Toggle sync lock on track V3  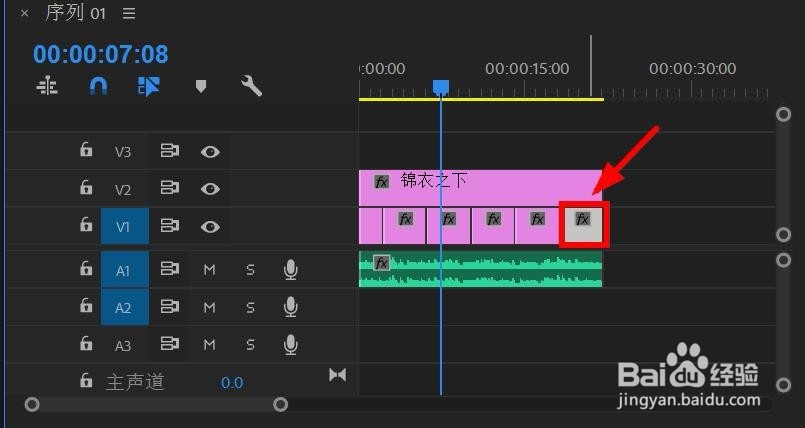click(169, 151)
